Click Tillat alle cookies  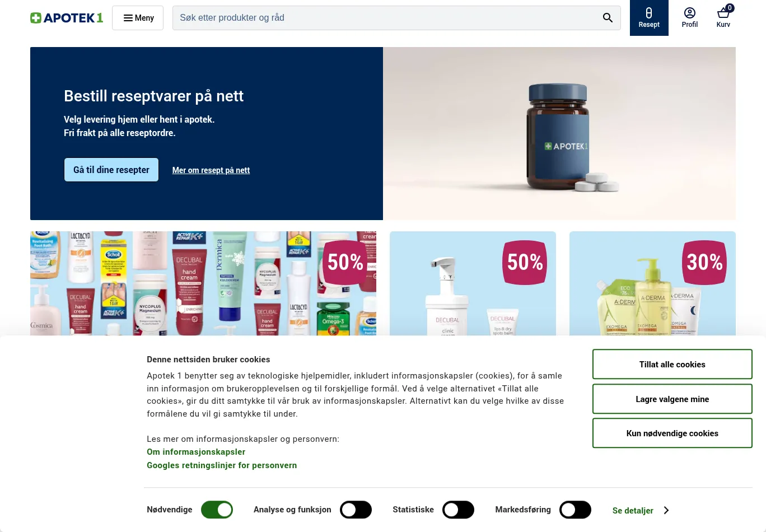coord(672,365)
